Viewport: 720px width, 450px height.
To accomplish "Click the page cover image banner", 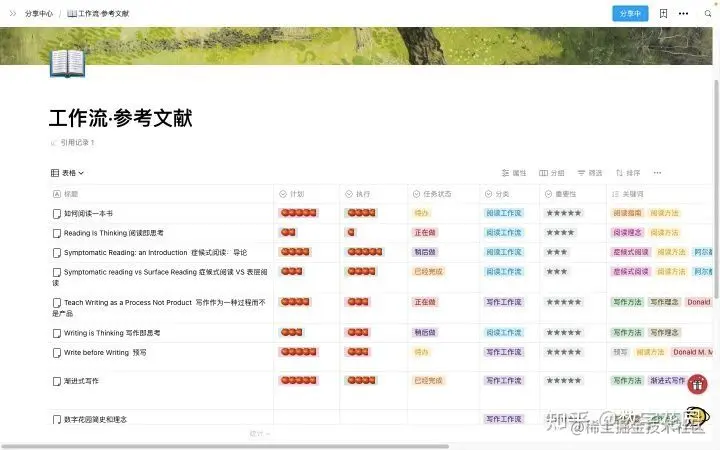I will (x=356, y=46).
